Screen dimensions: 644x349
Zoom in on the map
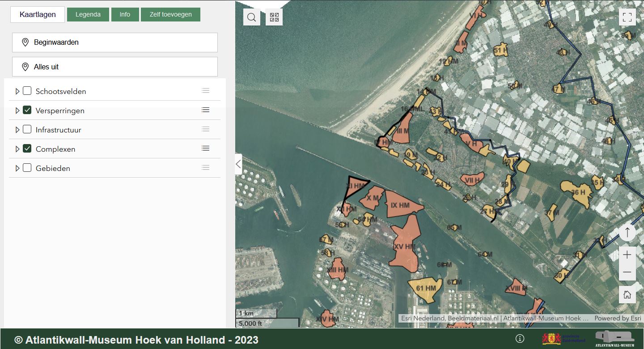tap(627, 255)
